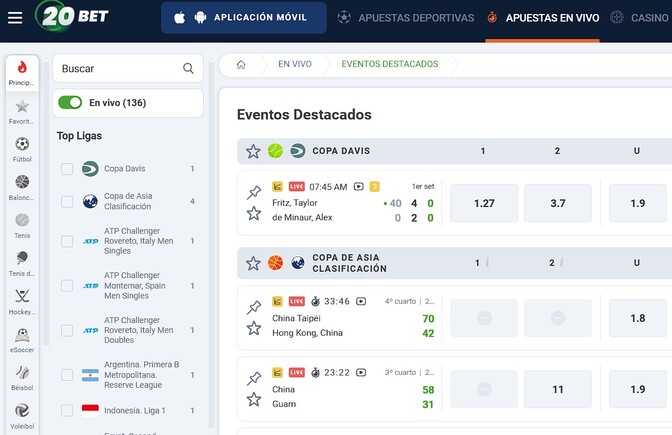Favorite Copa de Asia Clasificación league star
The image size is (672, 435).
[x=253, y=263]
